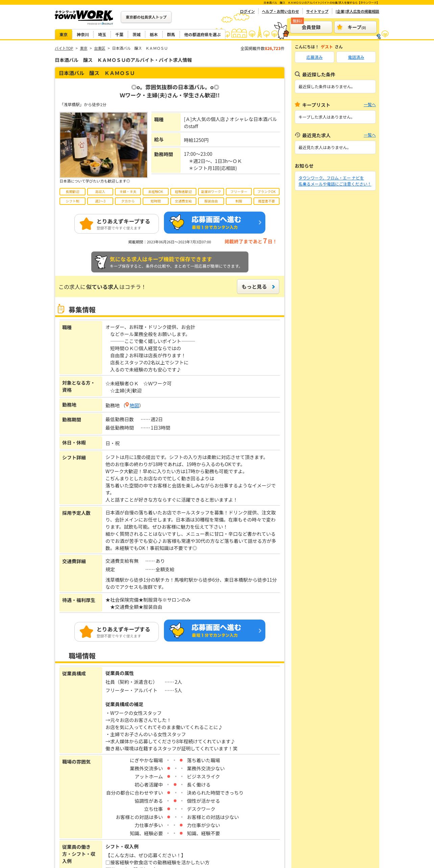Open ヘルプ・お問い合わせ link
The image size is (434, 868).
[x=280, y=11]
